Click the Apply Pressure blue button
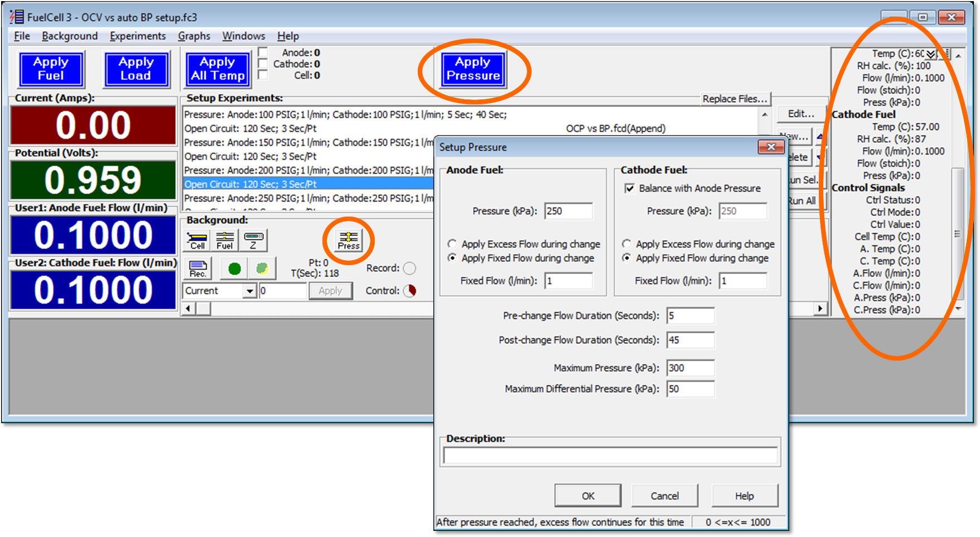 point(473,69)
